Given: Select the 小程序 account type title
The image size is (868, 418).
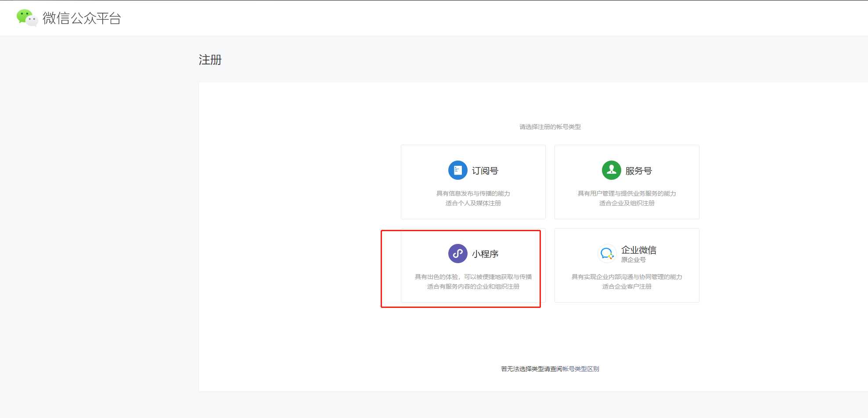Looking at the screenshot, I should coord(485,254).
